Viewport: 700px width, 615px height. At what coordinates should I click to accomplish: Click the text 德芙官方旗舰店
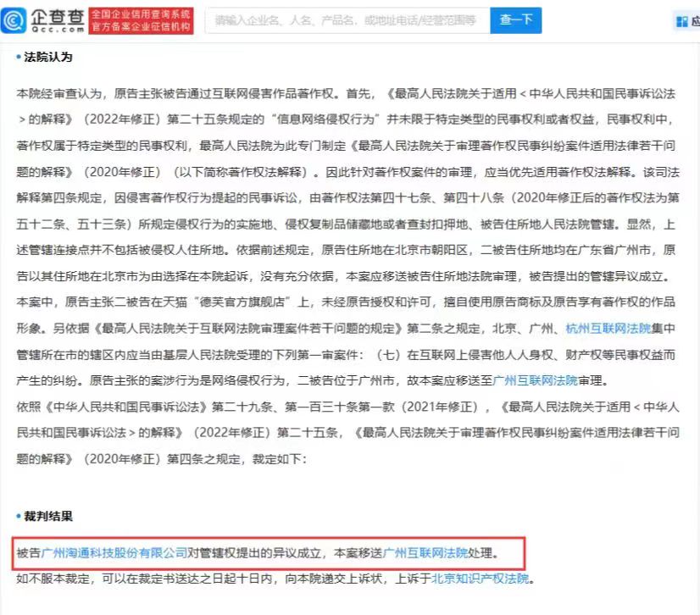tap(242, 302)
